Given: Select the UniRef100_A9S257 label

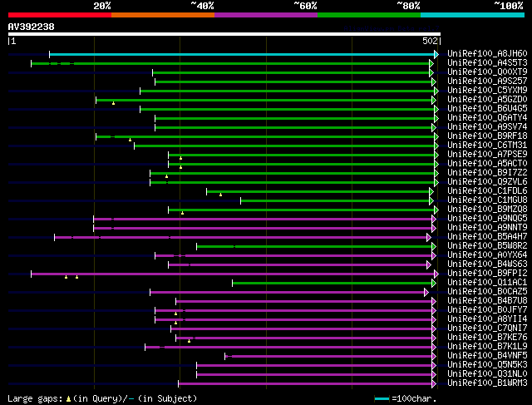Looking at the screenshot, I should point(487,81).
